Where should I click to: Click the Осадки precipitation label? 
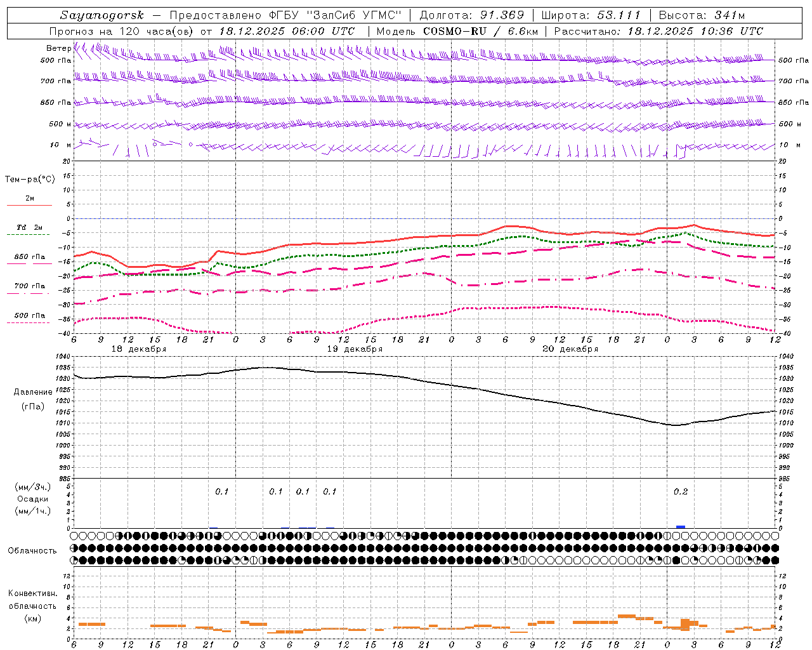(x=33, y=499)
